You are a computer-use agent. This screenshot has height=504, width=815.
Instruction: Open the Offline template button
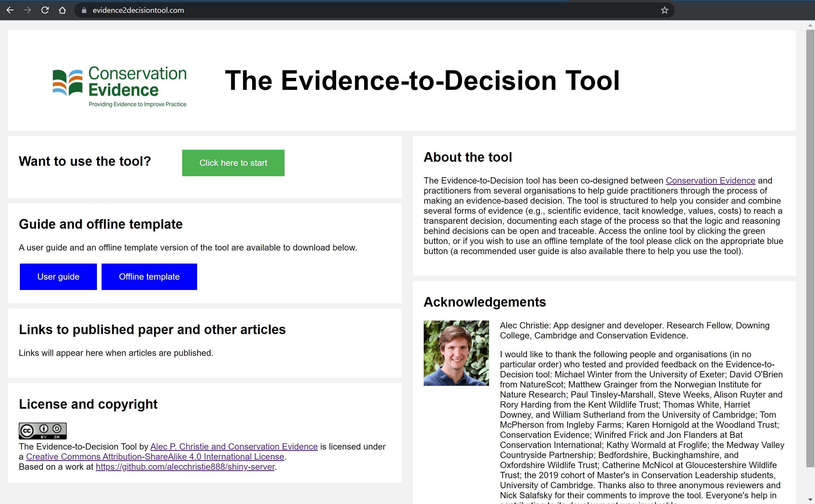[149, 277]
